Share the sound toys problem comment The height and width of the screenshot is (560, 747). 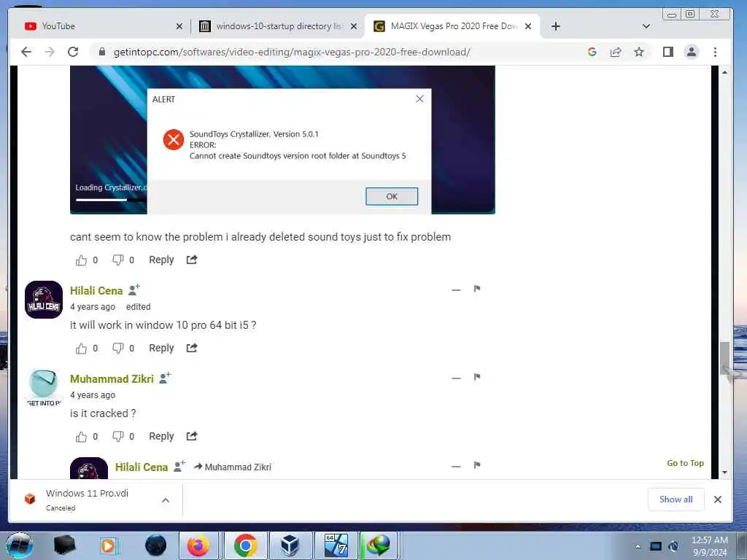(x=192, y=260)
